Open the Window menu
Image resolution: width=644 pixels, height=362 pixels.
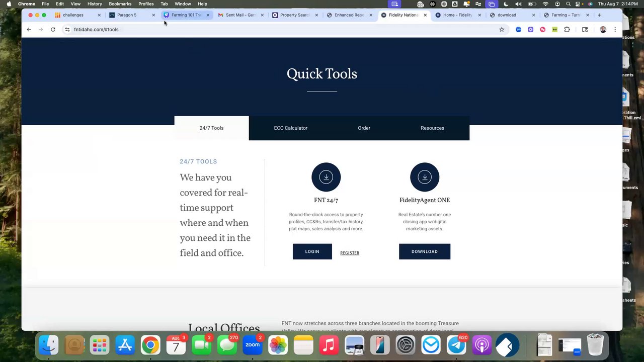pos(183,4)
